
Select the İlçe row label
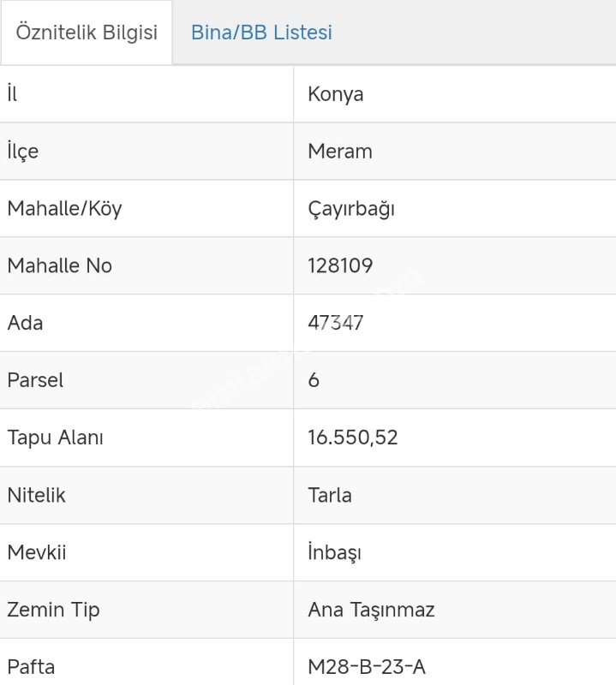point(22,152)
